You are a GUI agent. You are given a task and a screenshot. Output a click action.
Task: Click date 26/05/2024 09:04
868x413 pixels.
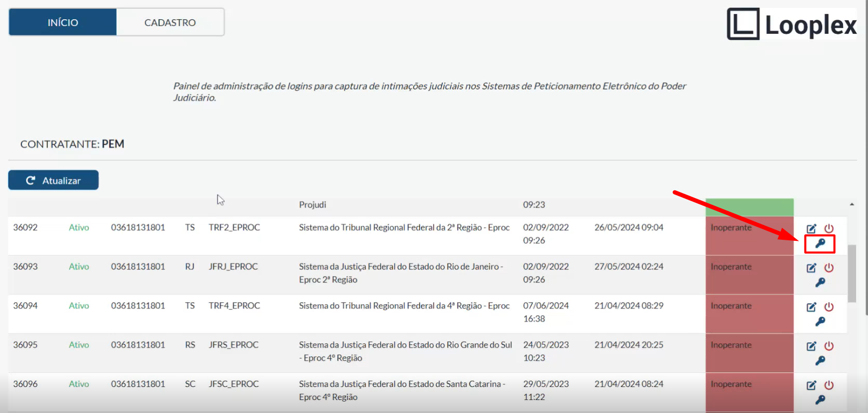pyautogui.click(x=629, y=227)
